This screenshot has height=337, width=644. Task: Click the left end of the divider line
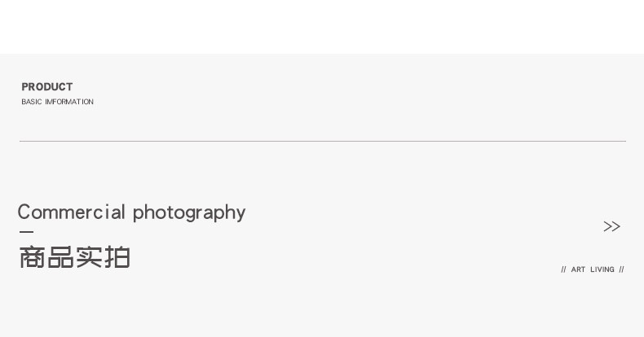(x=22, y=142)
